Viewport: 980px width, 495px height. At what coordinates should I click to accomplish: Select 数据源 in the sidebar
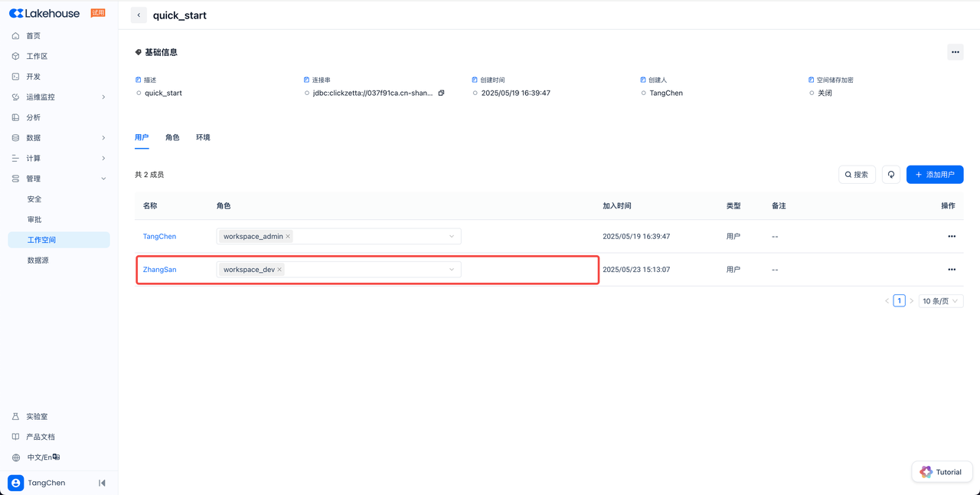(38, 261)
